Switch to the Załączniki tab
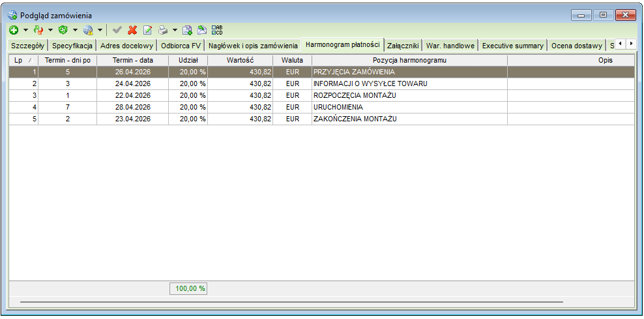 pyautogui.click(x=403, y=46)
